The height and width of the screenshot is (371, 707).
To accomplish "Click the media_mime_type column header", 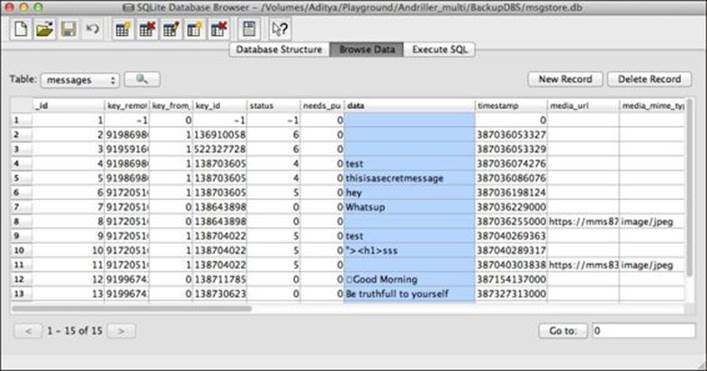I will coord(652,105).
